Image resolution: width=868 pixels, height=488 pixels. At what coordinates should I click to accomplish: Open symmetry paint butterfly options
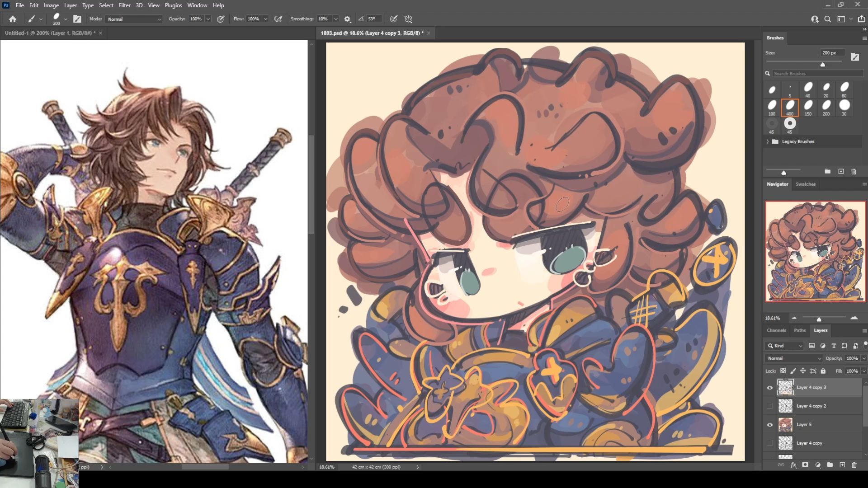click(x=408, y=19)
